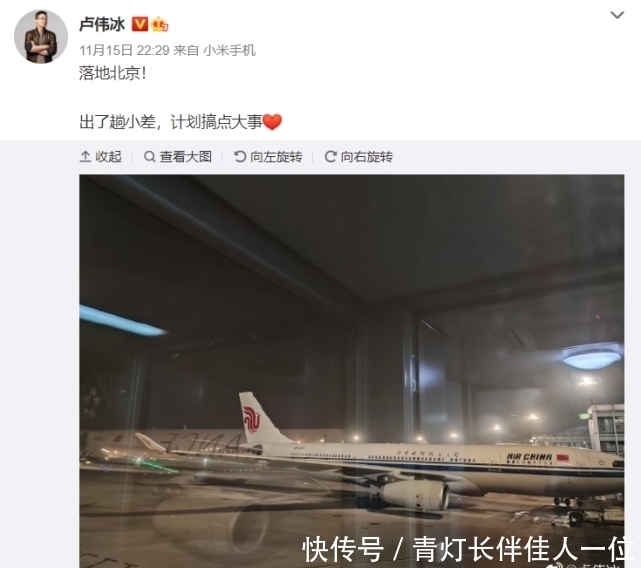The height and width of the screenshot is (568, 641).
Task: Click the 落地北京! post text
Action: pyautogui.click(x=112, y=74)
